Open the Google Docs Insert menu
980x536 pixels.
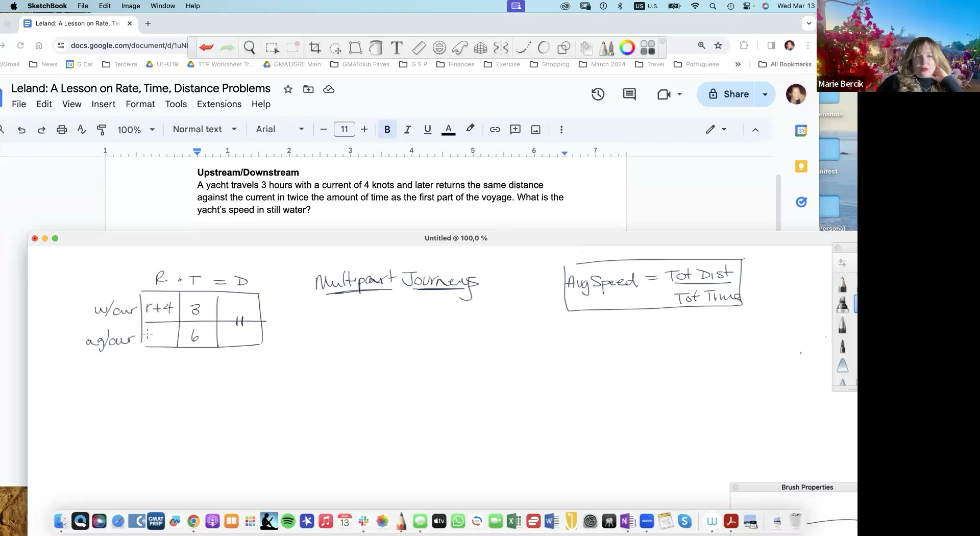104,104
